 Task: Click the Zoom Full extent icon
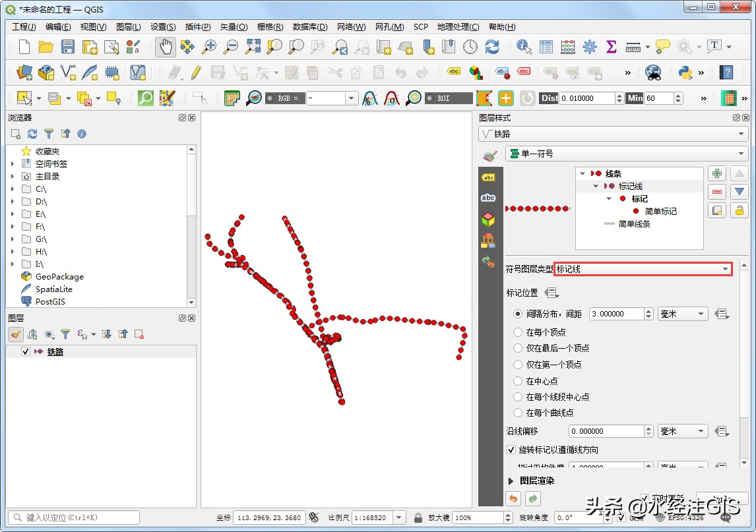pyautogui.click(x=253, y=47)
